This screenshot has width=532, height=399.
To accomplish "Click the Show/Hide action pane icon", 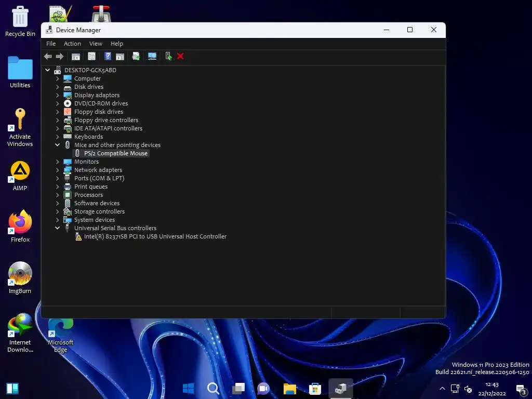I will [120, 56].
